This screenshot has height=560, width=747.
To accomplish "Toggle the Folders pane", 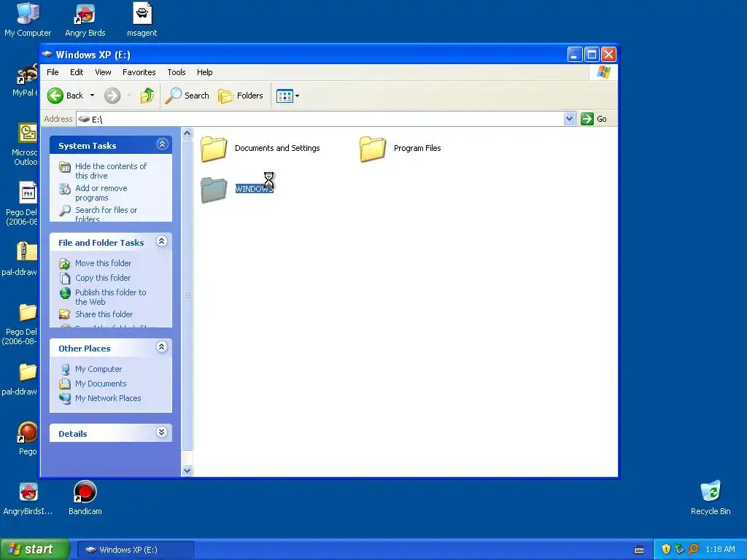I will pyautogui.click(x=241, y=96).
